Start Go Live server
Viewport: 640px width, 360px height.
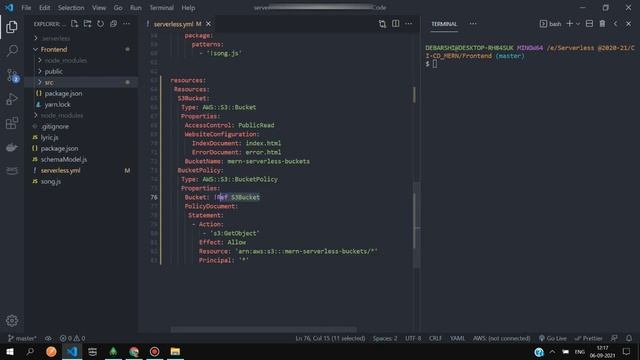point(553,338)
